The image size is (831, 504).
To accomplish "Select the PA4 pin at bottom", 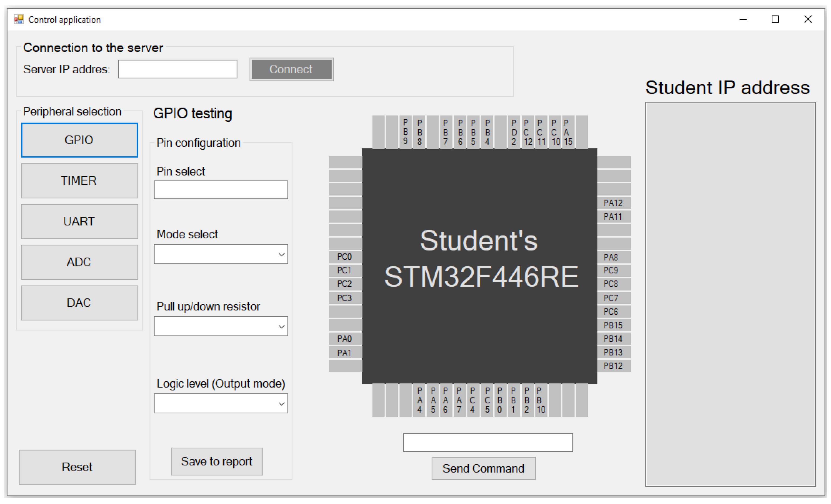I will tap(419, 400).
